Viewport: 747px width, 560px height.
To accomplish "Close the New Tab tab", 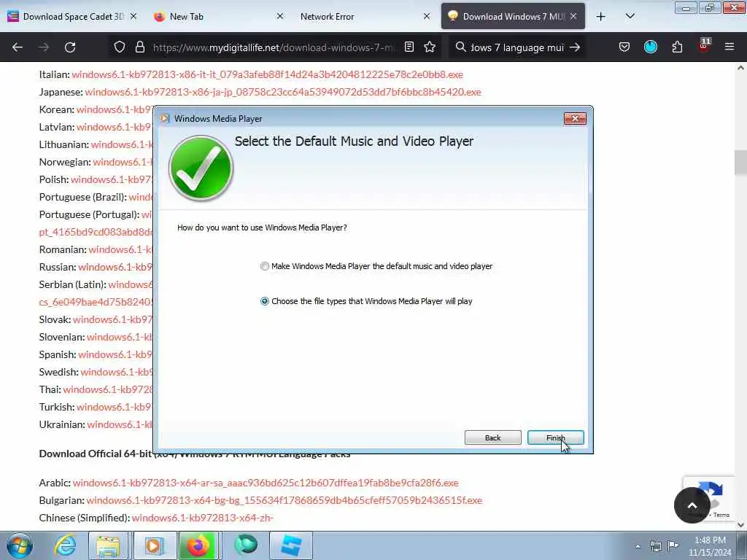I will [x=280, y=17].
